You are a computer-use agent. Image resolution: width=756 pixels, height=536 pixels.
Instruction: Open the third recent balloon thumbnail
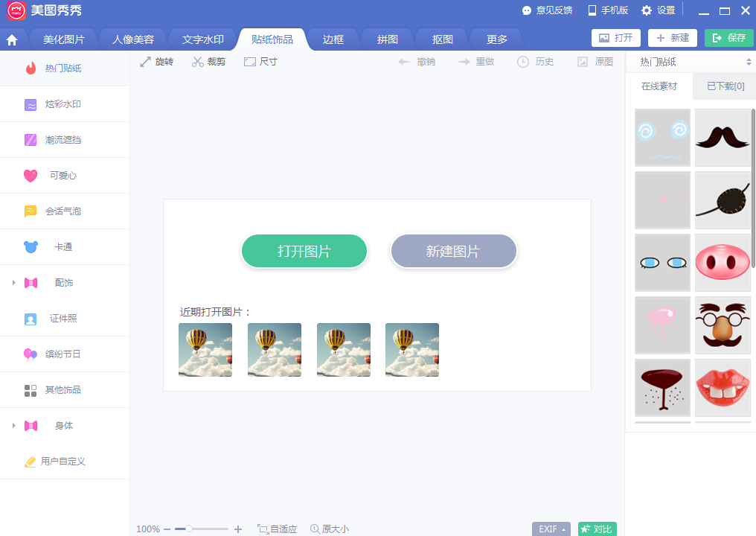(344, 350)
